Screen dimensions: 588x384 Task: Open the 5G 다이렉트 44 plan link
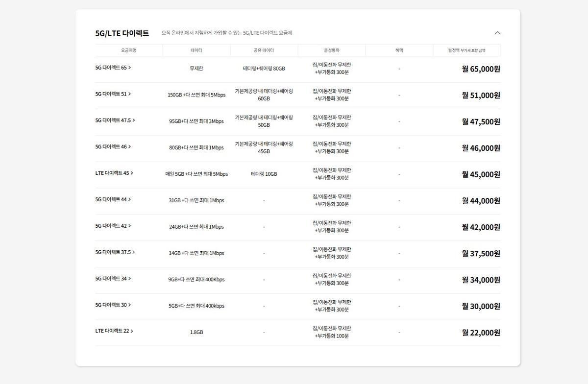point(113,200)
